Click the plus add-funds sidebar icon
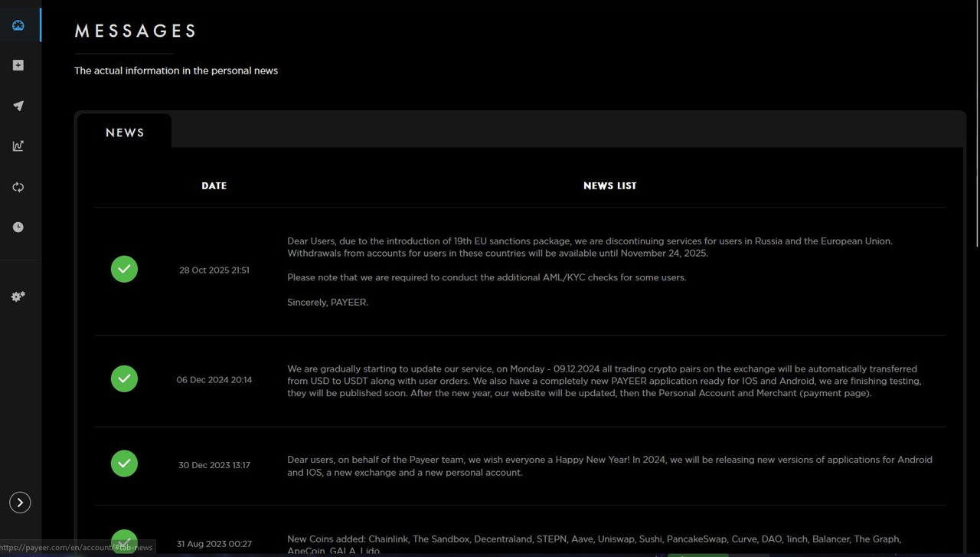This screenshot has width=980, height=557. tap(18, 65)
